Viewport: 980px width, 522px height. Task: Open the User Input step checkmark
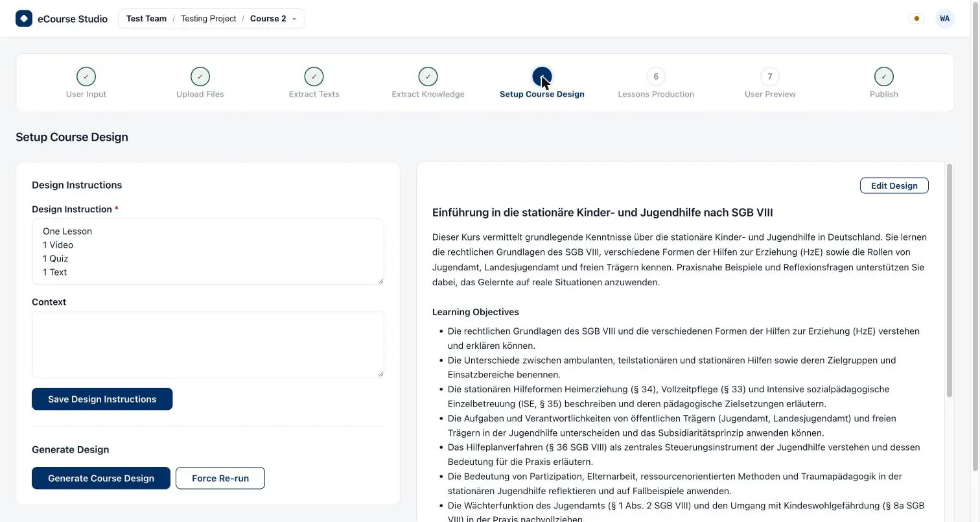coord(86,77)
